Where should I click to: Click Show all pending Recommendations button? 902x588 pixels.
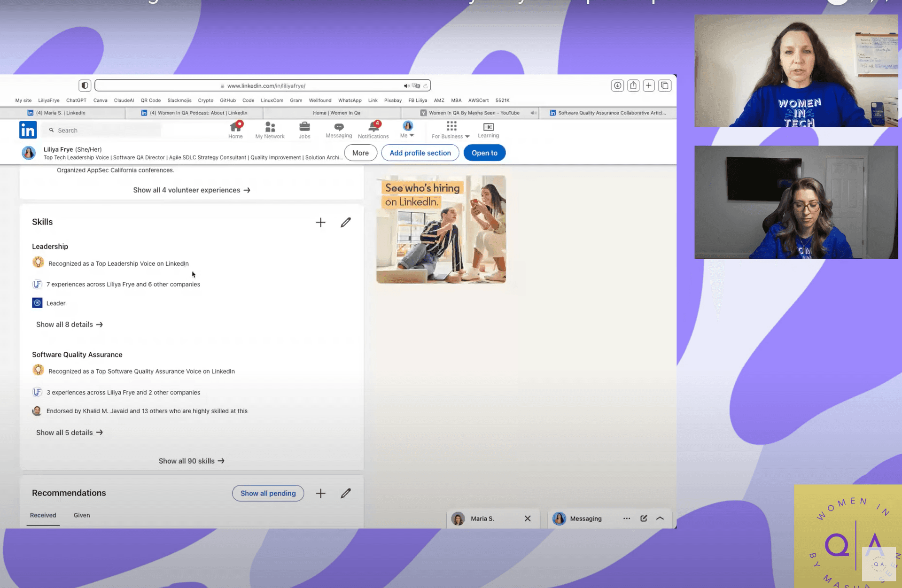[268, 494]
